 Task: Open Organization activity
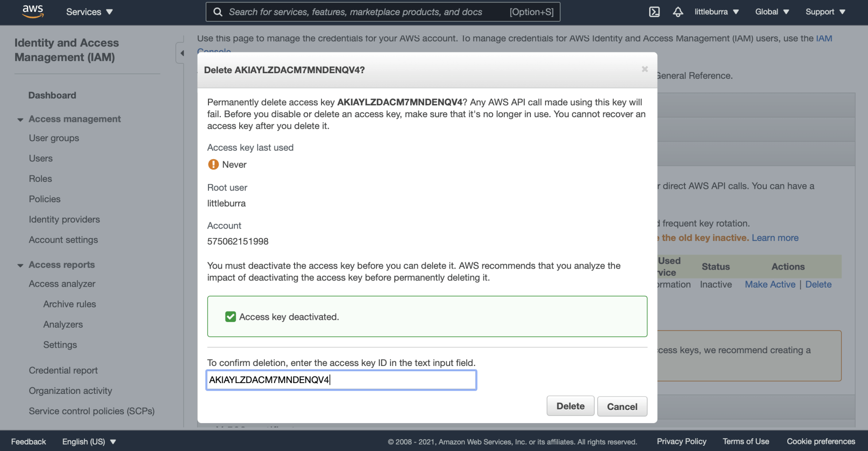tap(70, 391)
